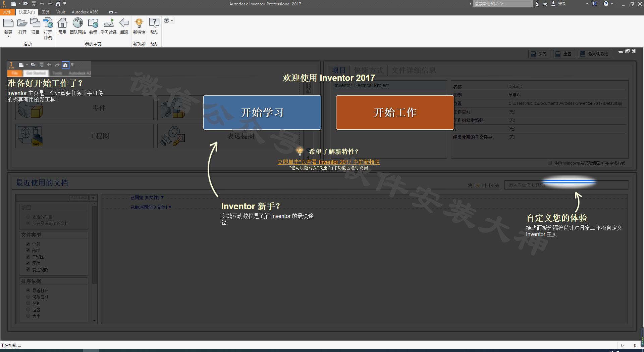This screenshot has height=352, width=644.
Task: Select the 名称 sort radio button
Action: tap(28, 303)
